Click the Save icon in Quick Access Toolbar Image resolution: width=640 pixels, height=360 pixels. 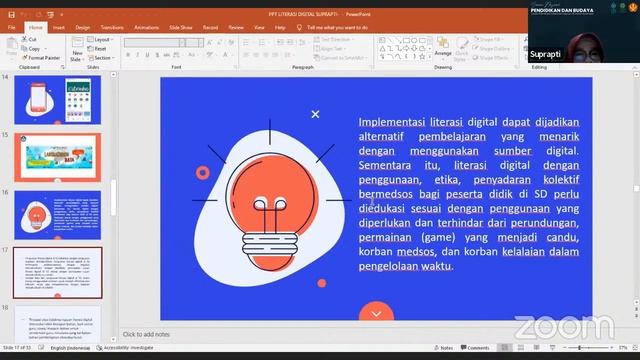11,15
